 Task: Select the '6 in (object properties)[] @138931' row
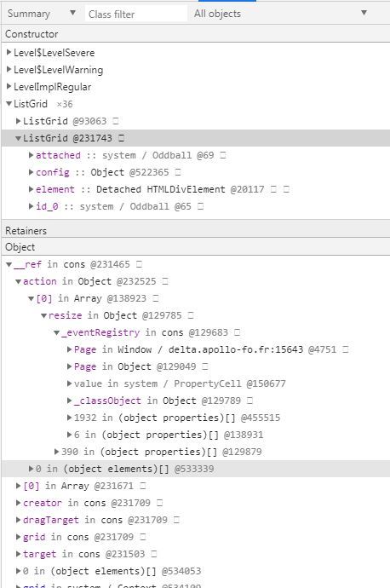(x=196, y=435)
